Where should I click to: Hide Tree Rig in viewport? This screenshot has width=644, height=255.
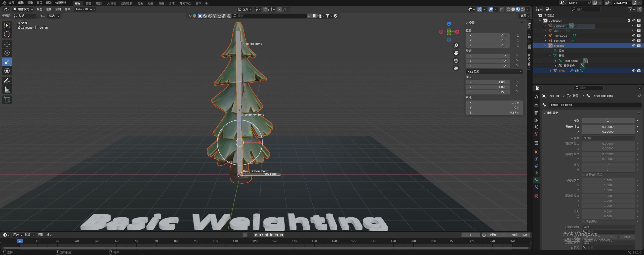634,45
